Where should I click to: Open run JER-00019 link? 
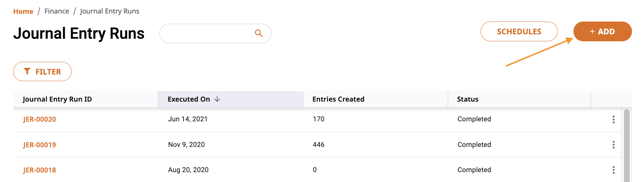click(39, 145)
